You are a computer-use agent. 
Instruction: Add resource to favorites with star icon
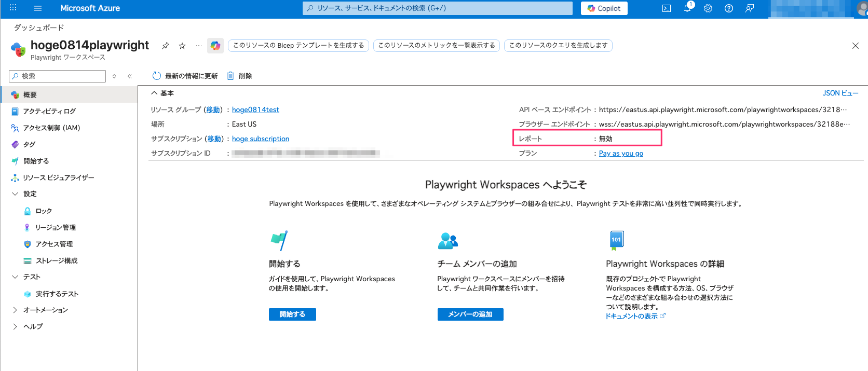182,46
